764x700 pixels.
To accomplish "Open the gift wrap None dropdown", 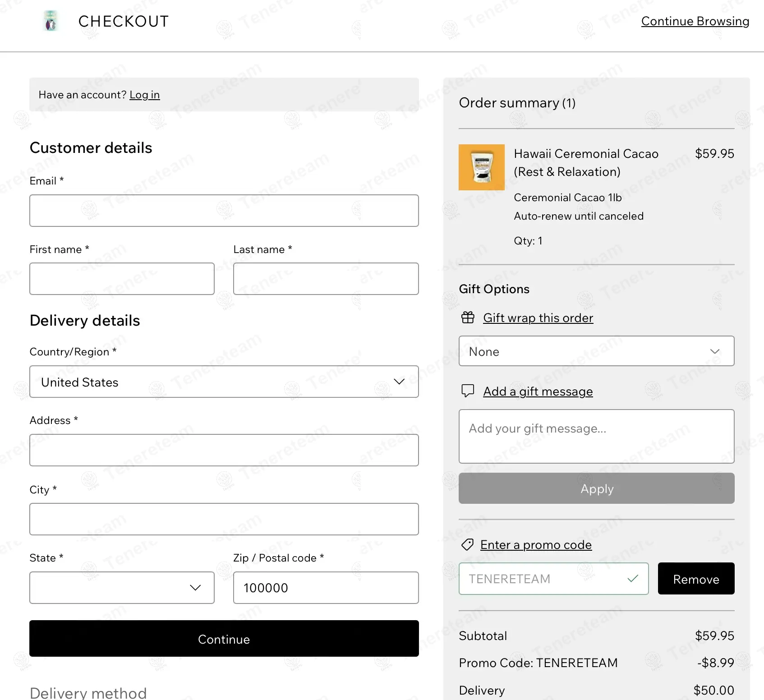I will [x=596, y=351].
